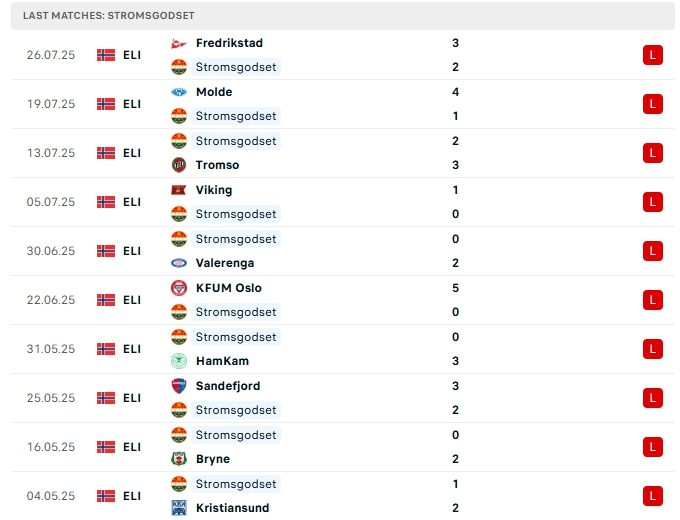Click the red L badge for the 04.05.25 match

tap(653, 496)
